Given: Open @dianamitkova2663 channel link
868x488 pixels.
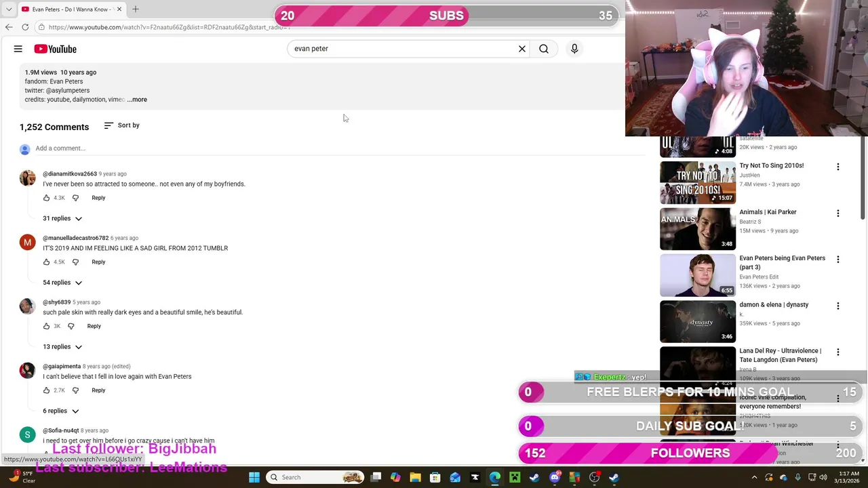Looking at the screenshot, I should pos(70,174).
